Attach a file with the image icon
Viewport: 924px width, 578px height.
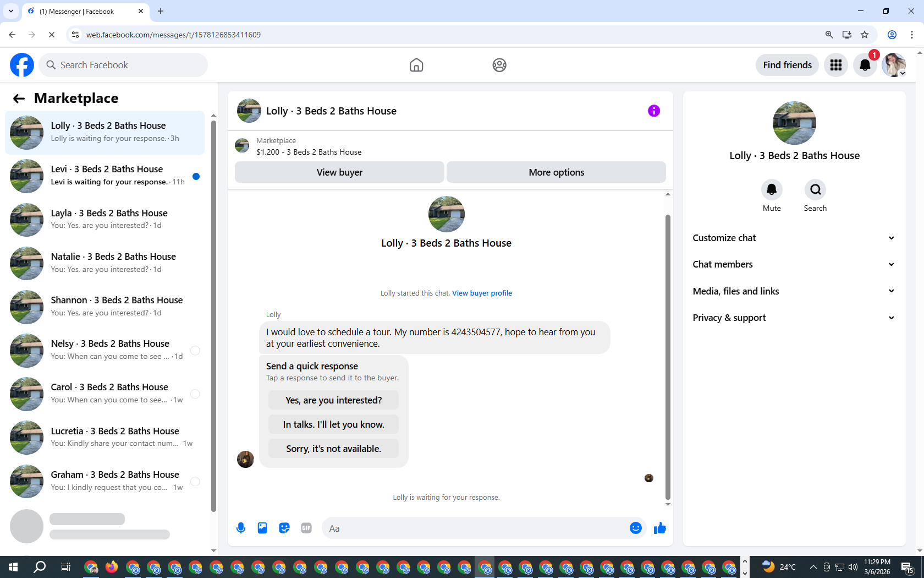[x=262, y=528]
